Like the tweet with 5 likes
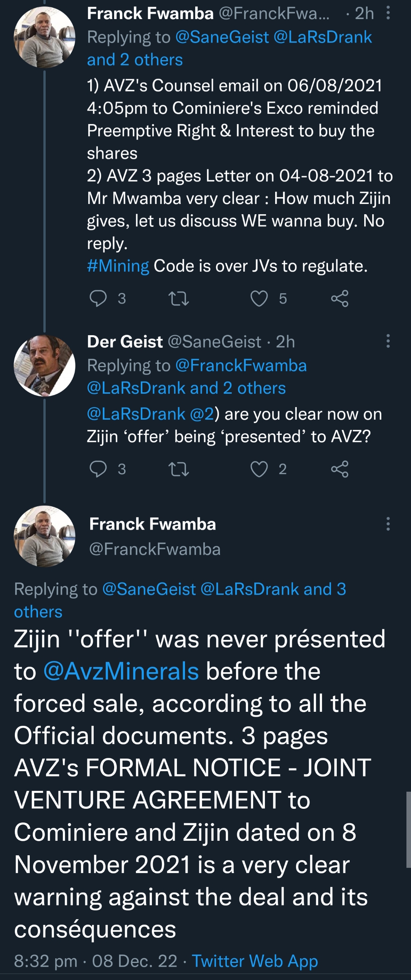Viewport: 411px width, 980px height. click(x=259, y=299)
